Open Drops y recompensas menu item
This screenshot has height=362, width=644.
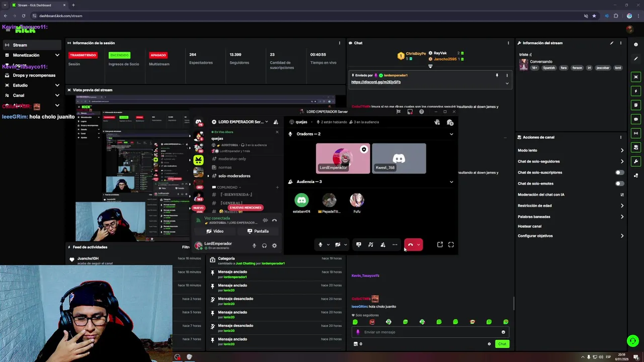[x=32, y=75]
